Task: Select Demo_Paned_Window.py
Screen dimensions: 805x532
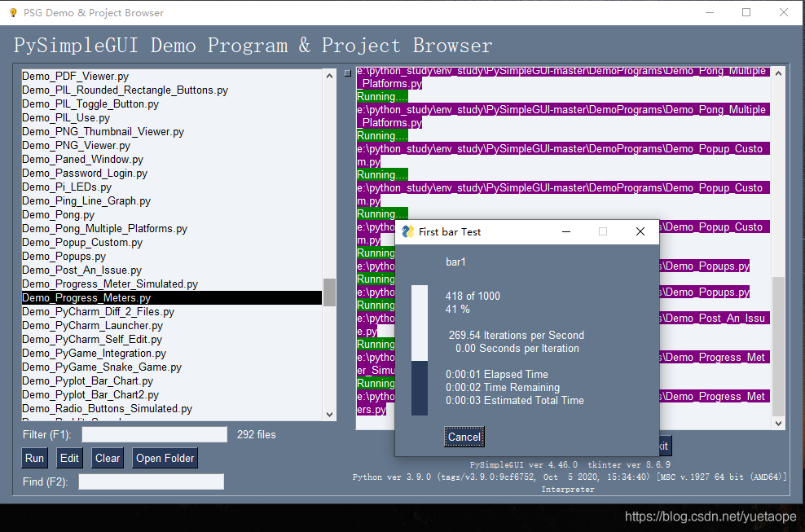Action: [x=171, y=159]
